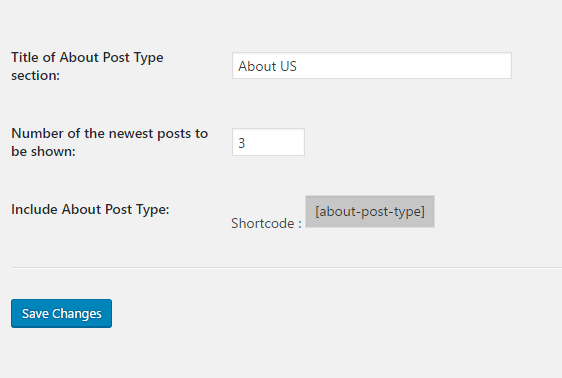
Task: Click the word 'Save' on blue button
Action: point(35,314)
